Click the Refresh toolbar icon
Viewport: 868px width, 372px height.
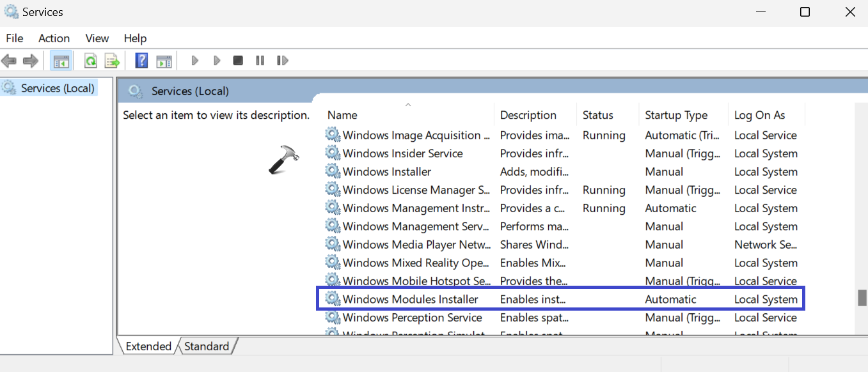(91, 61)
